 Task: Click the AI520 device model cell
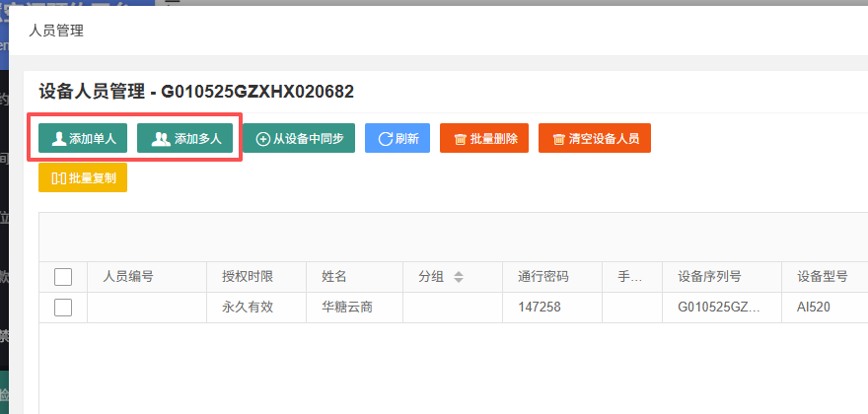coord(825,308)
